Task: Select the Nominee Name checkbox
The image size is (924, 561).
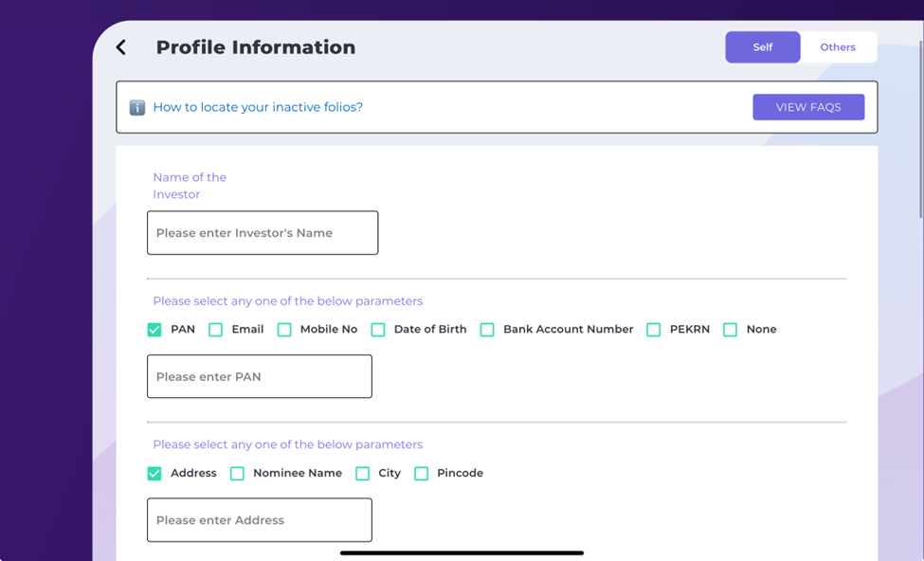Action: [238, 473]
